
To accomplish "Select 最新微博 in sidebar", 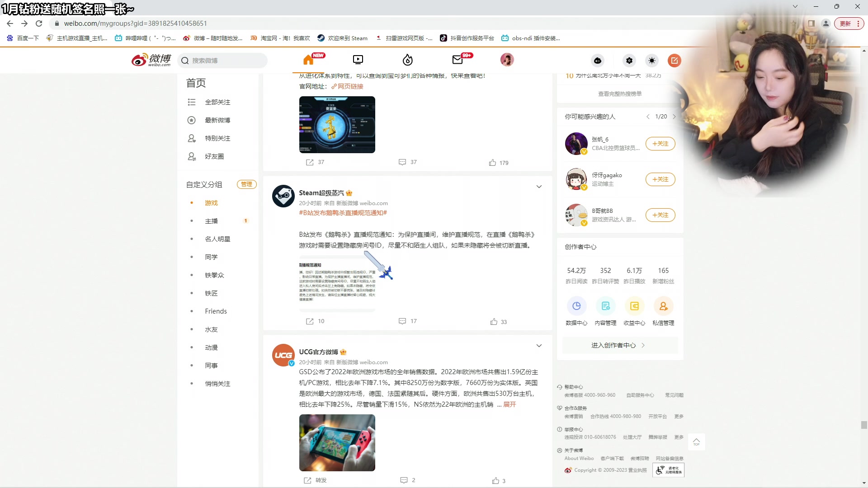I will click(x=217, y=120).
